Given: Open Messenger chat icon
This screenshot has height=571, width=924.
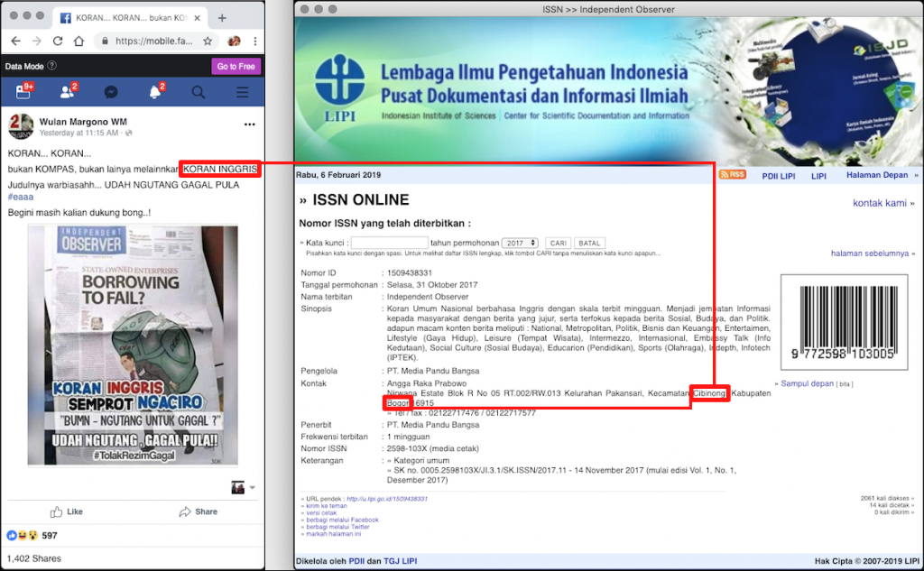Looking at the screenshot, I should pyautogui.click(x=111, y=92).
